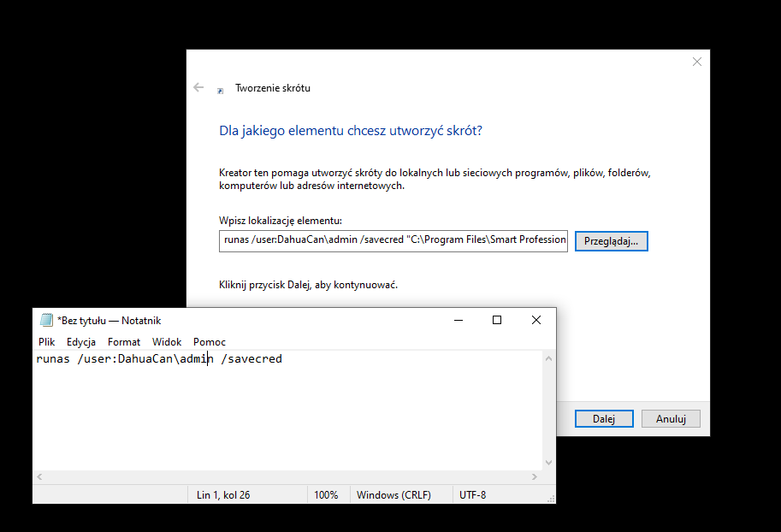Open the Format menu in Notepad
781x532 pixels.
(123, 341)
